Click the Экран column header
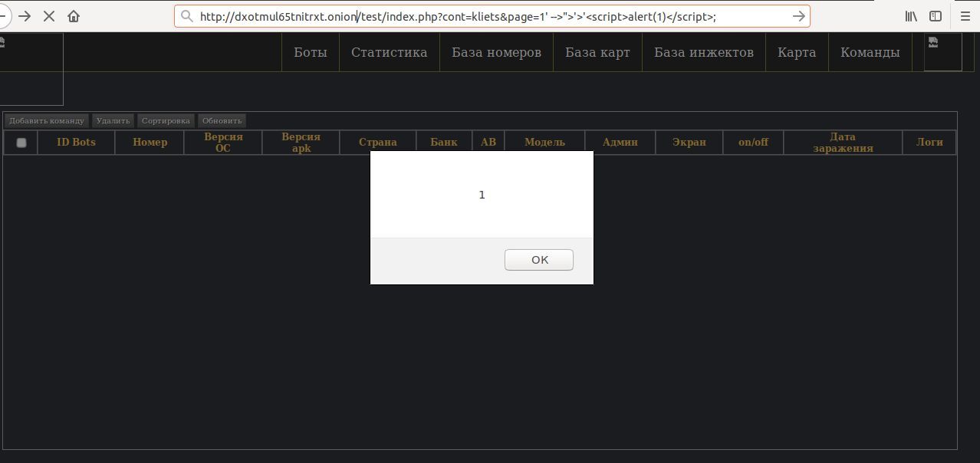The width and height of the screenshot is (980, 463). click(689, 143)
